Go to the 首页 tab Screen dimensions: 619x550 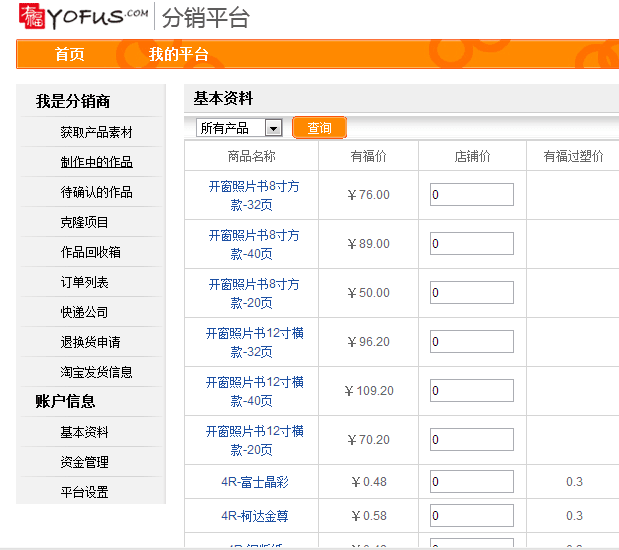pyautogui.click(x=70, y=55)
